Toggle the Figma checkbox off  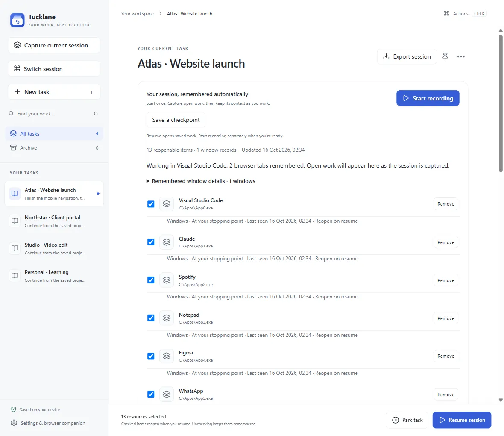point(151,356)
